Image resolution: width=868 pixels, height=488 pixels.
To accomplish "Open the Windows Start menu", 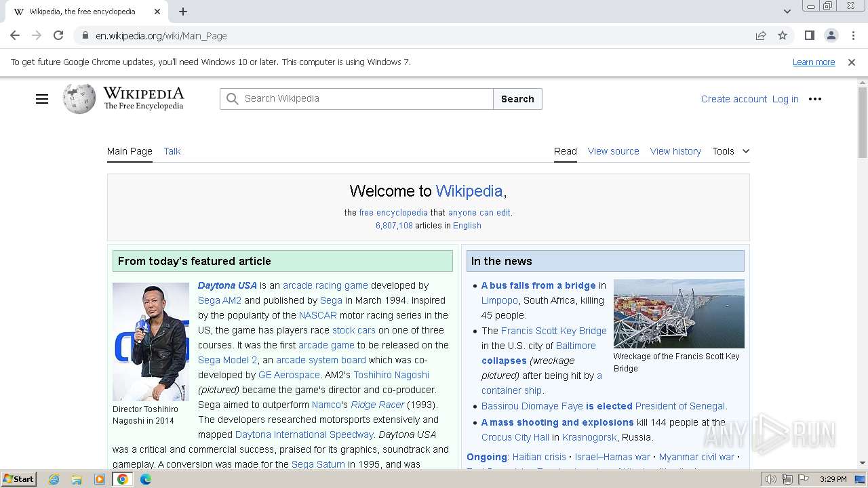I will (x=19, y=479).
